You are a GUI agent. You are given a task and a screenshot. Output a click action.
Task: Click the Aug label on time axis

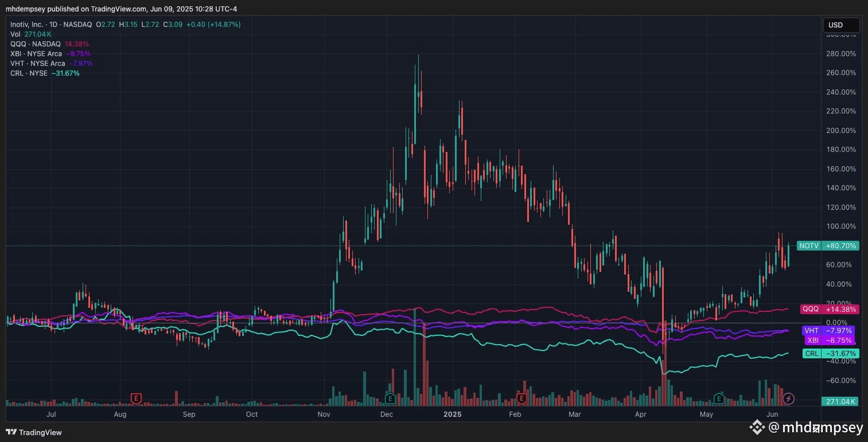coord(120,414)
